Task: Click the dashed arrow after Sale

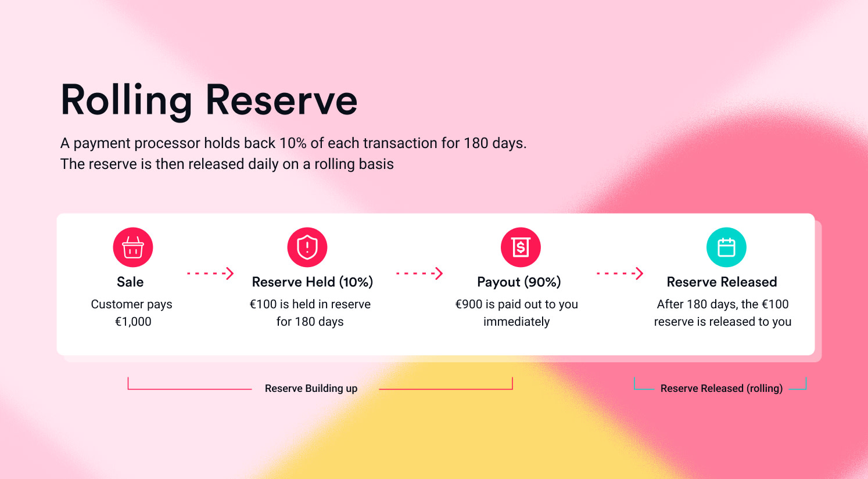Action: point(210,273)
